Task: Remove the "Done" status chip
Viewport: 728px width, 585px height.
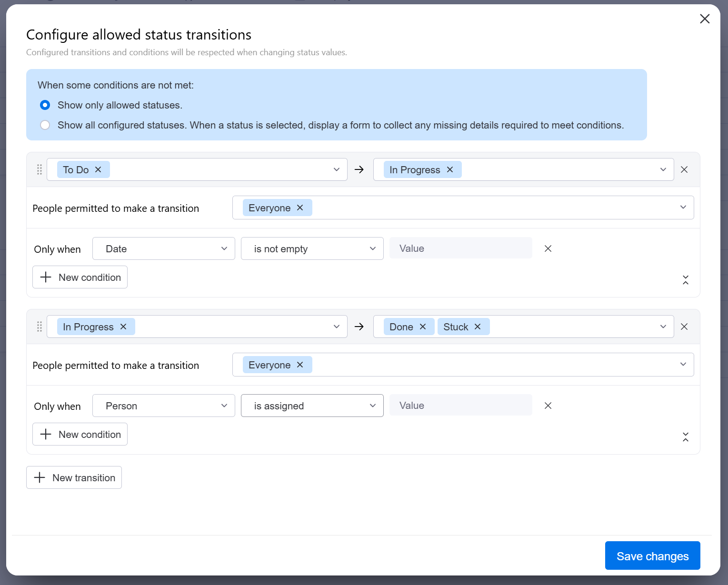Action: pos(422,327)
